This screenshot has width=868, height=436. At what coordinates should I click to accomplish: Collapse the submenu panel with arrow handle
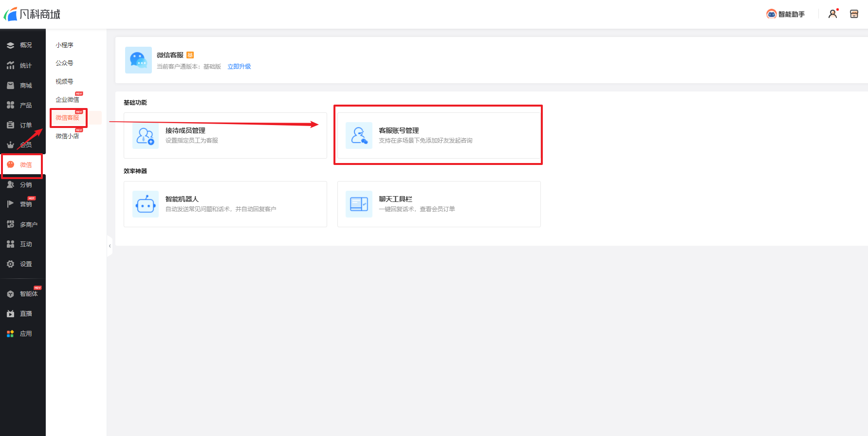pyautogui.click(x=110, y=246)
